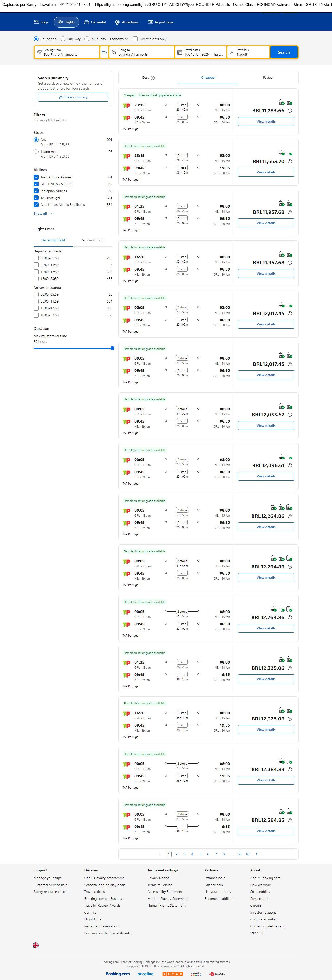Select the One way radio button
This screenshot has width=332, height=980.
click(x=63, y=39)
